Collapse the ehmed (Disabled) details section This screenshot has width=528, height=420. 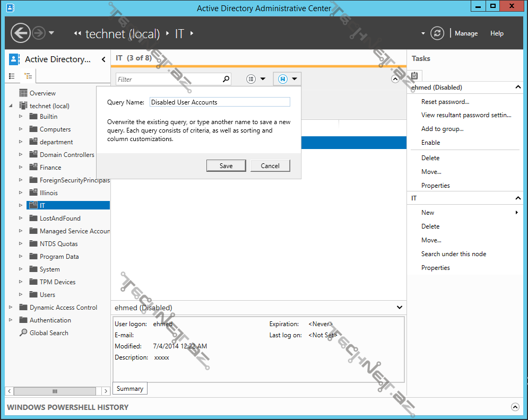point(399,308)
